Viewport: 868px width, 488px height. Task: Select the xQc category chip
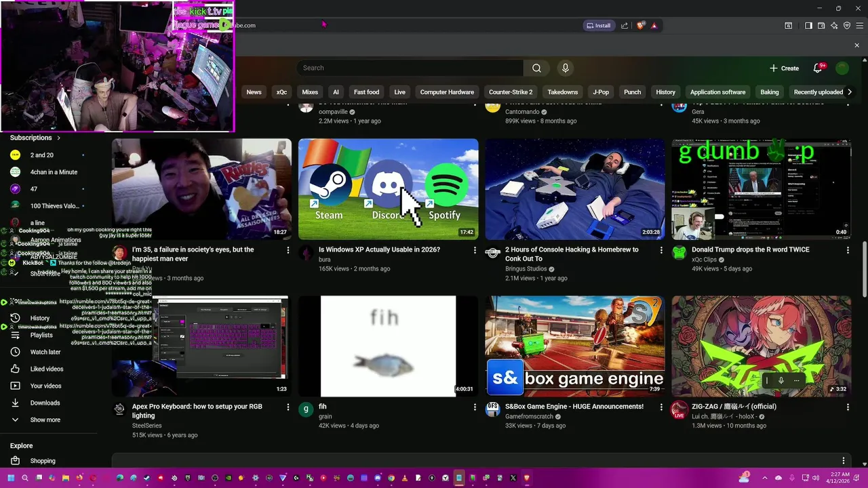281,92
